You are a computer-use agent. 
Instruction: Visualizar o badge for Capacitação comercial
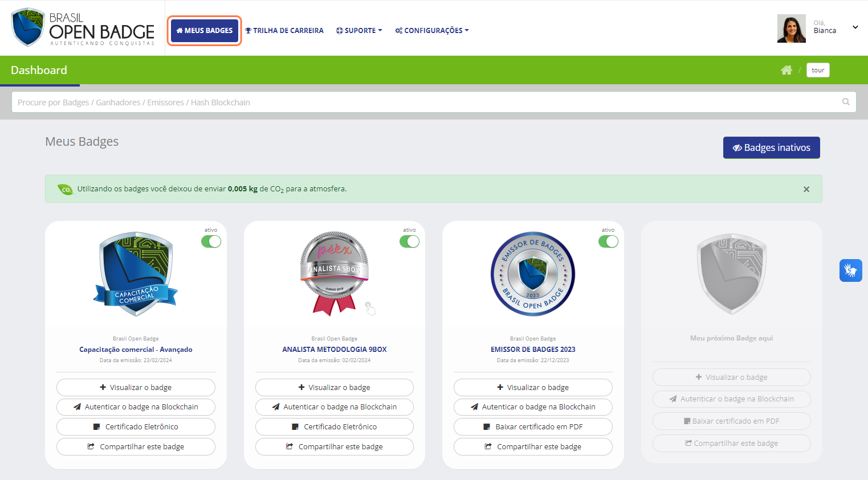(136, 387)
